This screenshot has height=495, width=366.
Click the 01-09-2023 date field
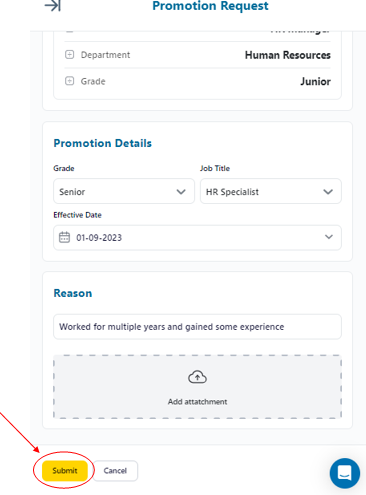[197, 238]
